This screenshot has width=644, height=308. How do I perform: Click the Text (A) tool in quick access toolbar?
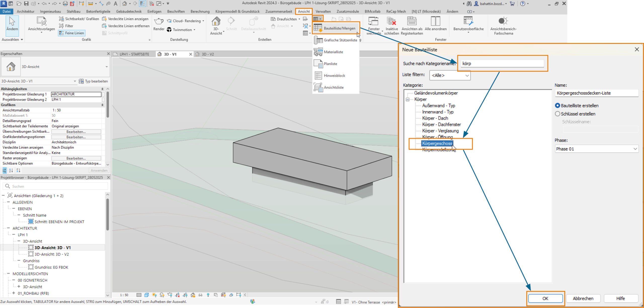point(115,4)
